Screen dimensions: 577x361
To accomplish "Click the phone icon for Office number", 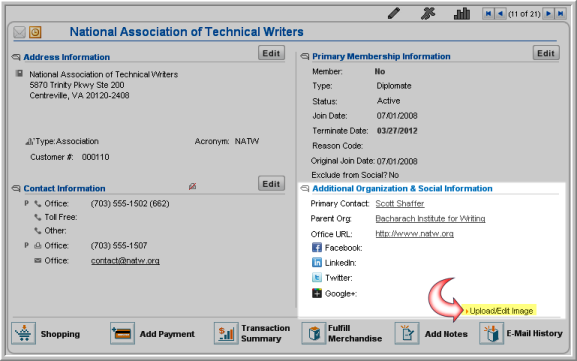I will coord(38,203).
